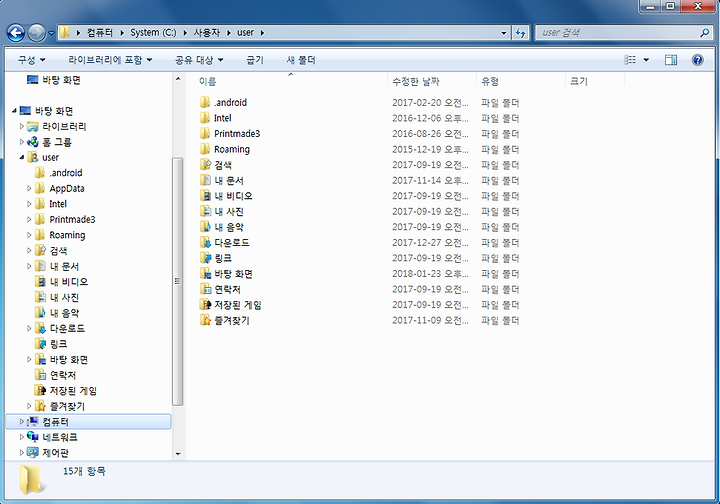
Task: Select the 내 사진 folder icon in file list
Action: 205,212
